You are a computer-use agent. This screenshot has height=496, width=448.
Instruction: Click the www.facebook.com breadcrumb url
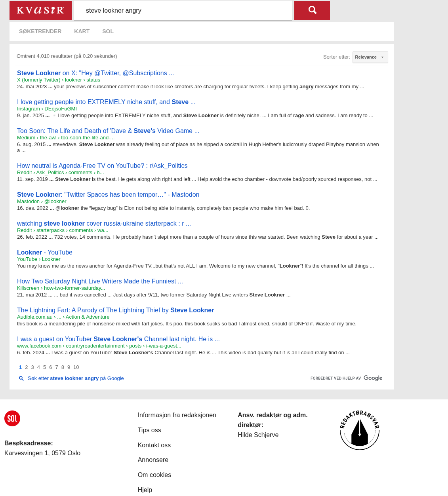pyautogui.click(x=99, y=346)
